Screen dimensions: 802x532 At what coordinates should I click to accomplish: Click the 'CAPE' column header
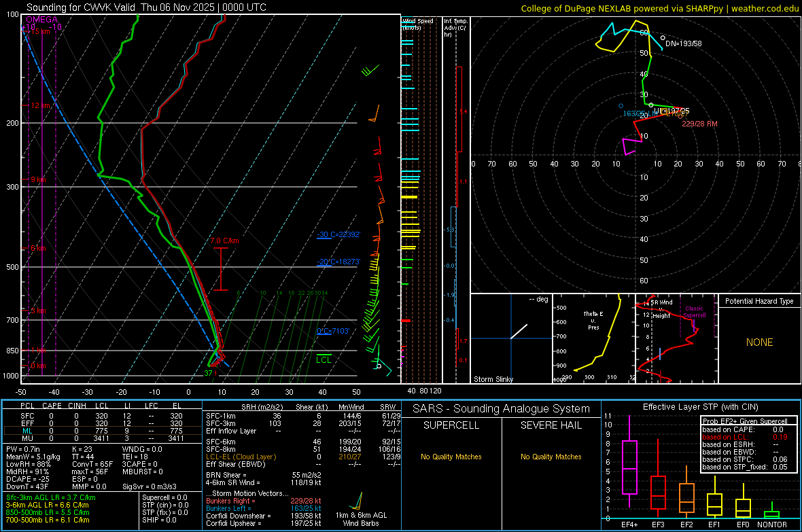point(52,406)
